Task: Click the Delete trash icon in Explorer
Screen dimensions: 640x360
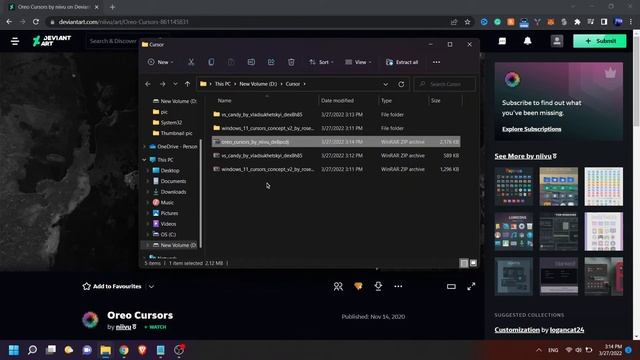Action: (291, 62)
